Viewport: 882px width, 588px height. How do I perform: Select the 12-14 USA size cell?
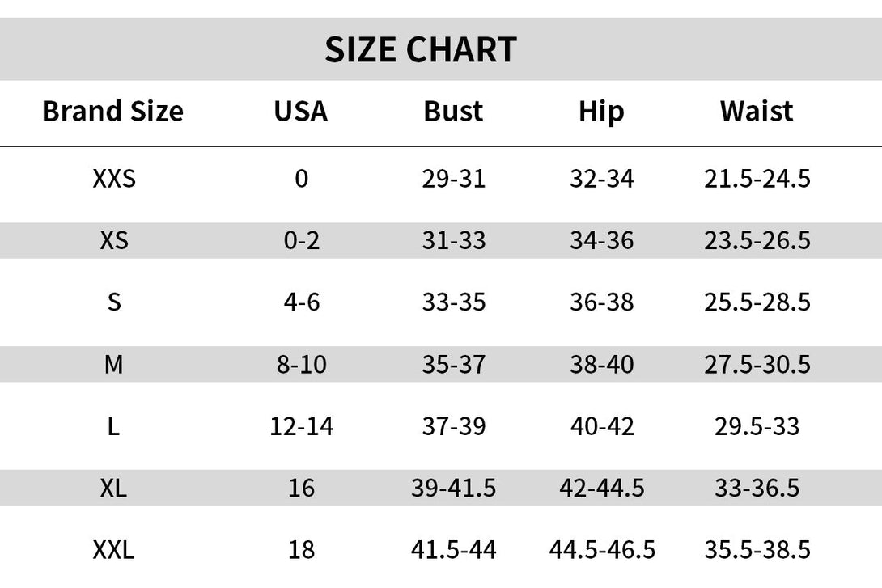point(302,426)
